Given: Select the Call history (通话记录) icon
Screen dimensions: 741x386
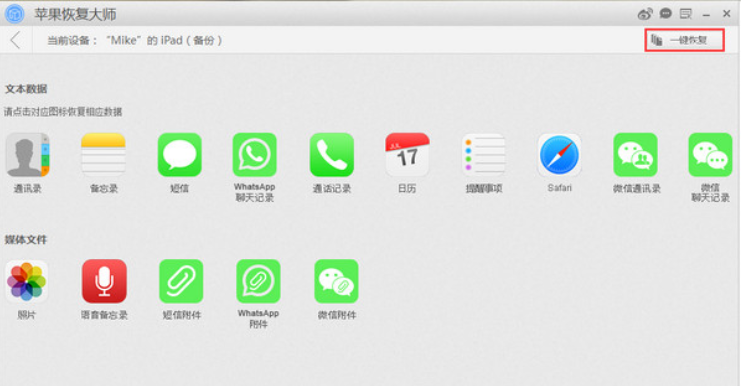Looking at the screenshot, I should (332, 155).
